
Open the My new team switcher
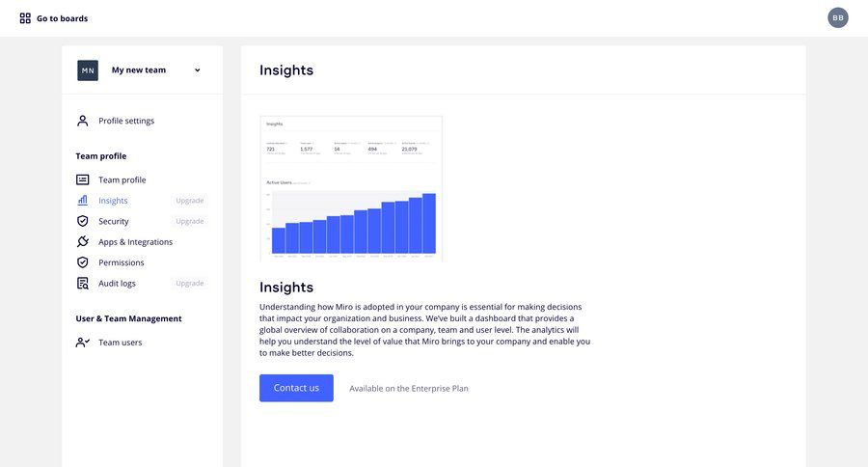(x=140, y=70)
